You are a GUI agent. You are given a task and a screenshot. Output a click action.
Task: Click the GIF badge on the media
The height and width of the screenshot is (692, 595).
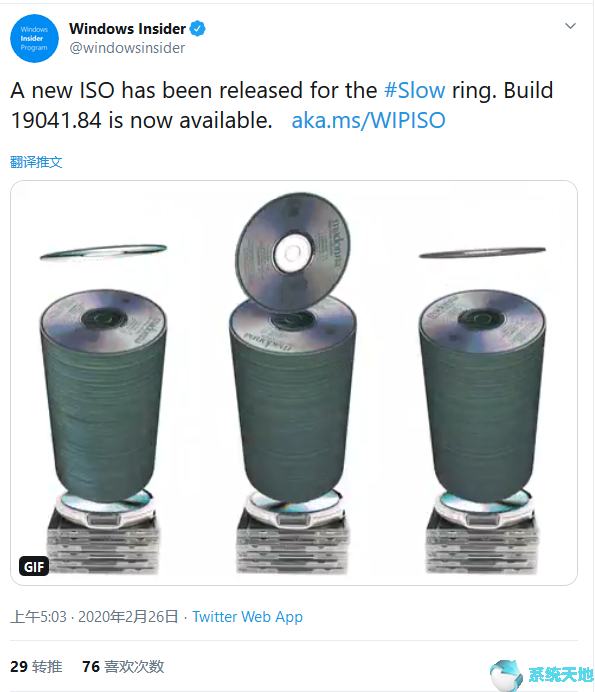point(34,567)
